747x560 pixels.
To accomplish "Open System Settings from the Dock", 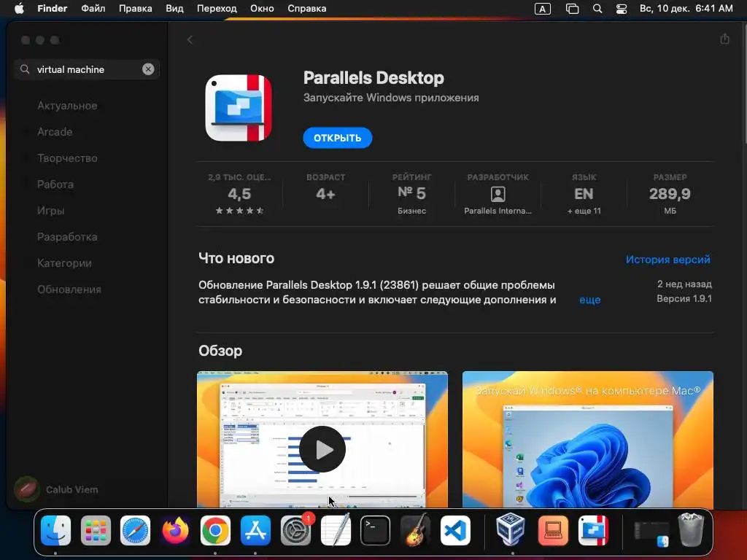I will click(x=296, y=531).
